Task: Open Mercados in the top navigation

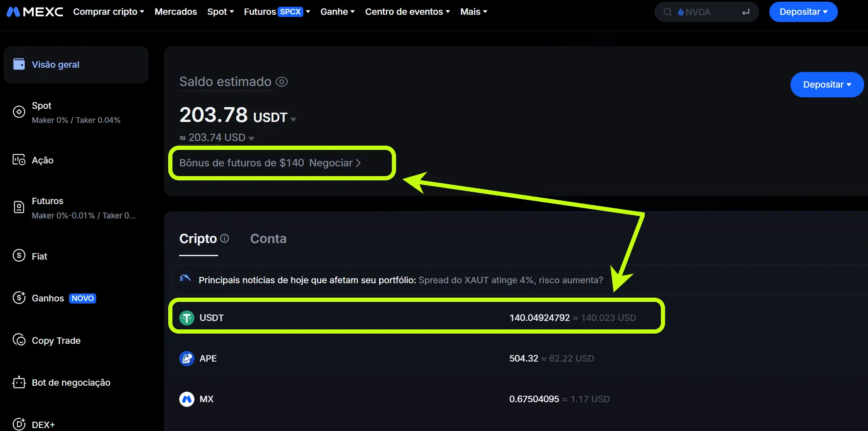Action: (x=176, y=12)
